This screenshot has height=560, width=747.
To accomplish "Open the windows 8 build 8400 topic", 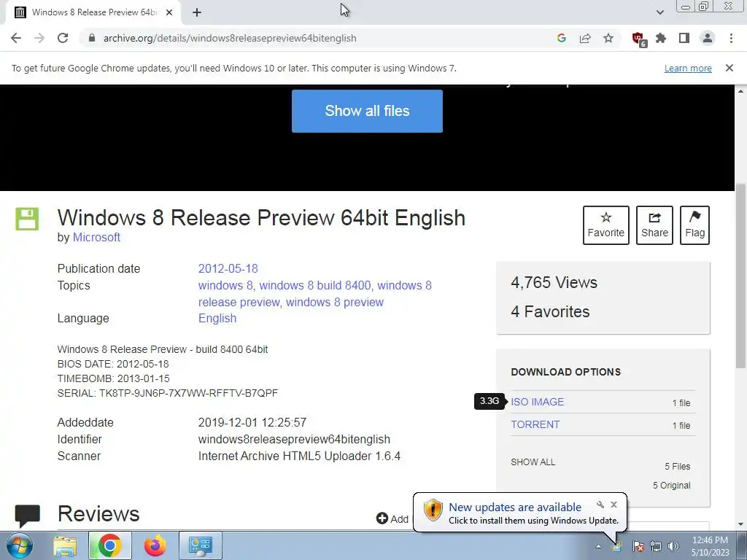I will click(x=315, y=285).
